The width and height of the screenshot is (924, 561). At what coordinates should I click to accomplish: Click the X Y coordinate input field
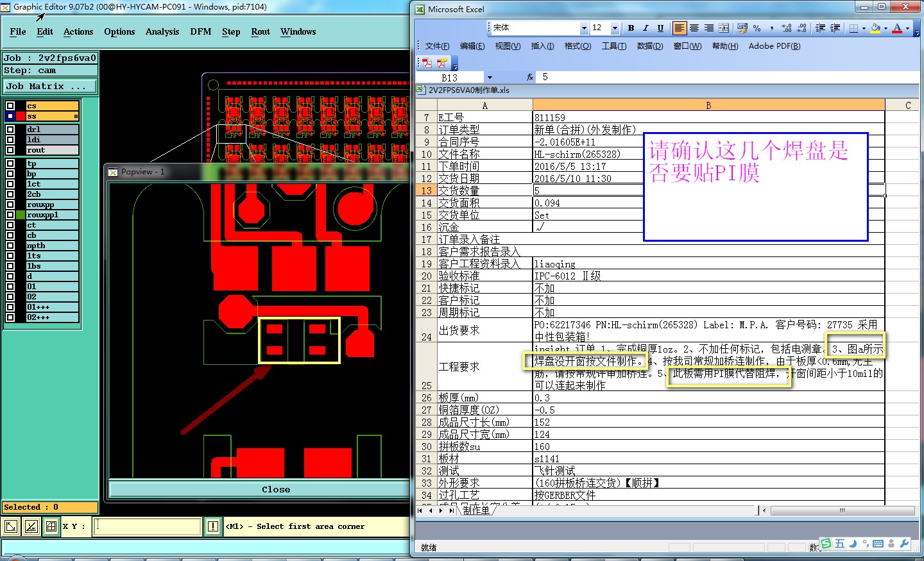pyautogui.click(x=148, y=526)
